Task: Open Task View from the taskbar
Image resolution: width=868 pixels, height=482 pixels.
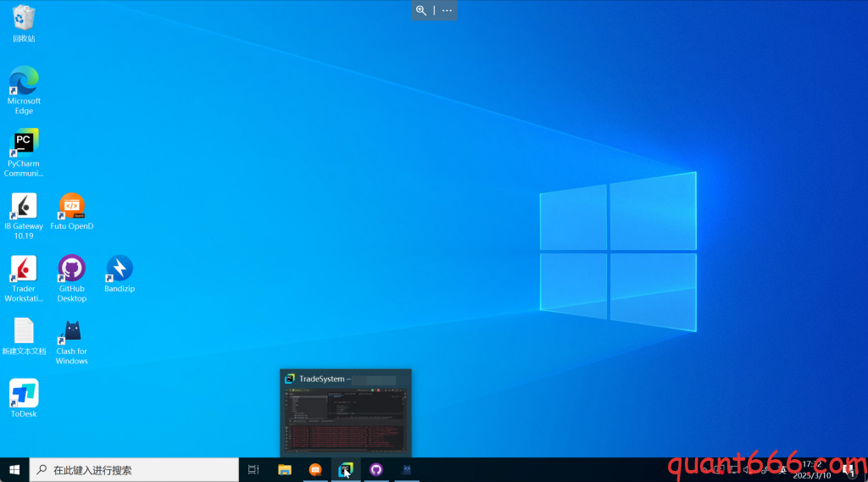Action: 253,470
